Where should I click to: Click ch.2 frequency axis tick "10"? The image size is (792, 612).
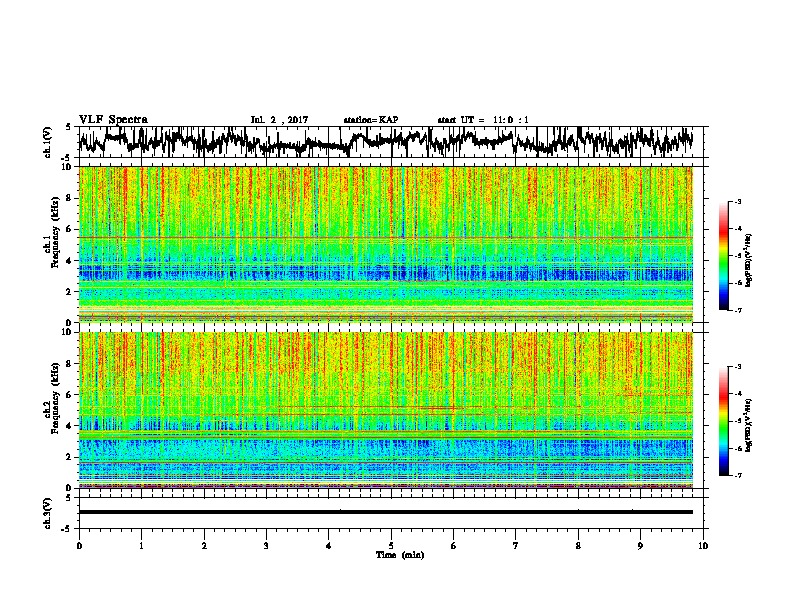(x=68, y=332)
